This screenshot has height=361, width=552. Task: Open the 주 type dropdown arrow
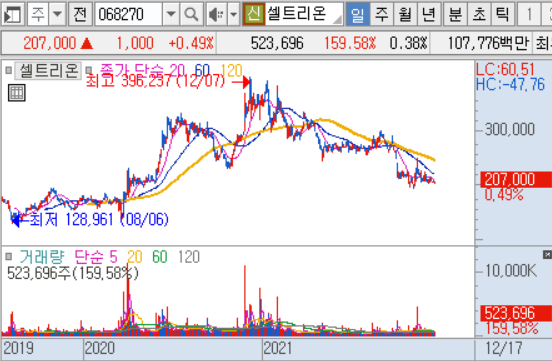(57, 14)
